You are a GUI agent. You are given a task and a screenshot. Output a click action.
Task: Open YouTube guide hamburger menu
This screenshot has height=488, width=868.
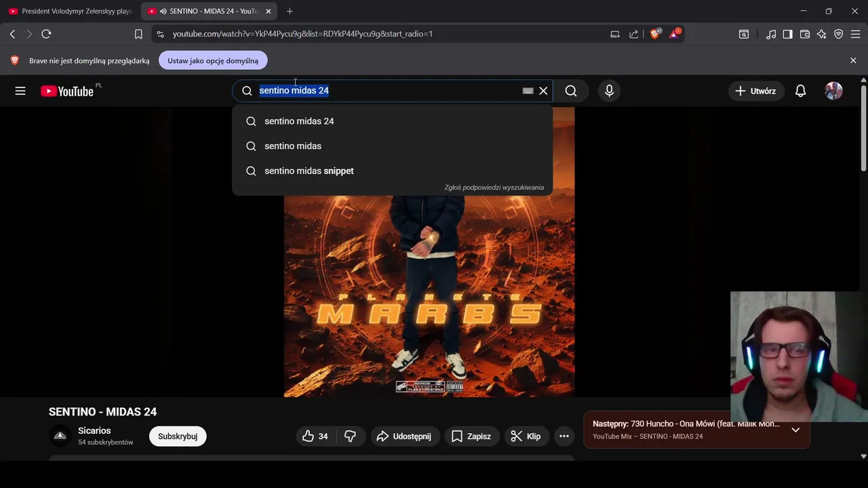coord(20,91)
